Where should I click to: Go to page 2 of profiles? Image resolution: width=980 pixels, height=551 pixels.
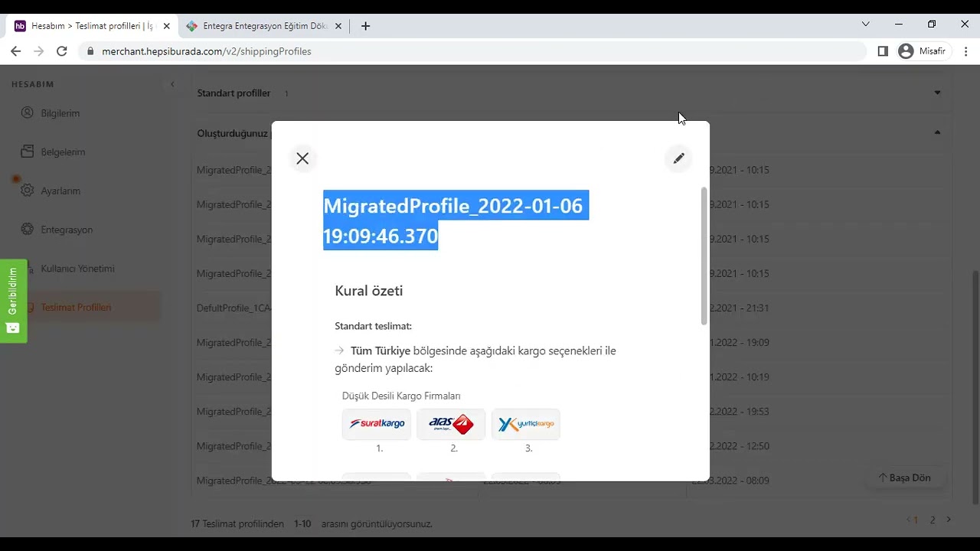click(932, 520)
